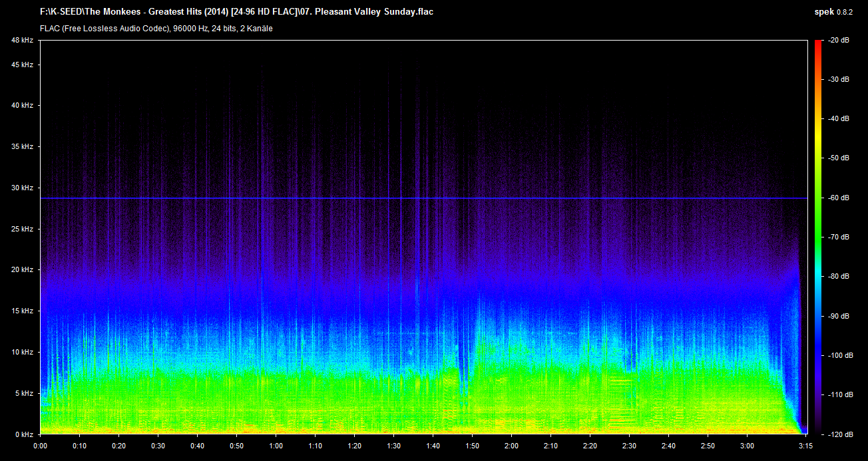The height and width of the screenshot is (461, 868).
Task: Click the file path title text
Action: pos(236,12)
